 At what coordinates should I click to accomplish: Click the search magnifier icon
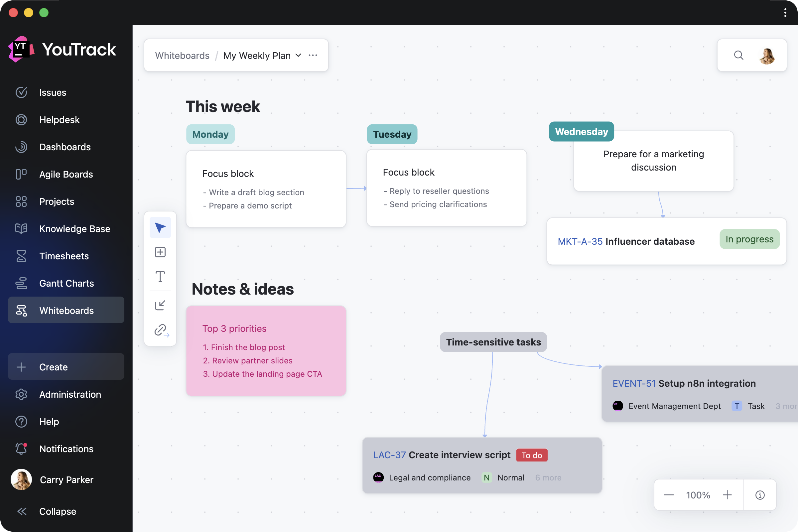click(x=738, y=55)
